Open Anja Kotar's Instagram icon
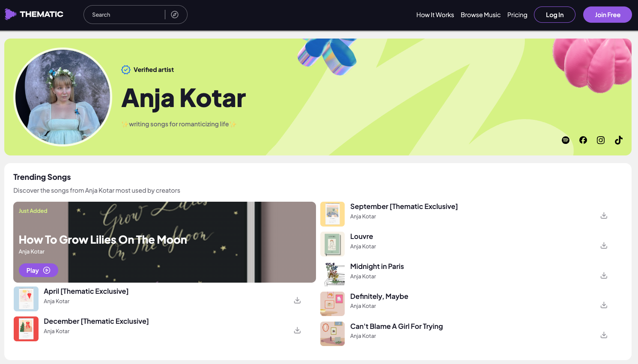This screenshot has width=638, height=364. tap(601, 140)
